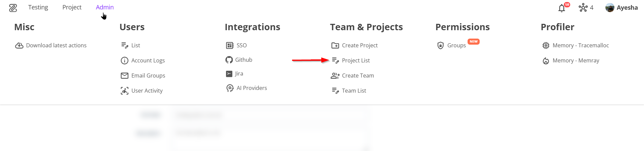The width and height of the screenshot is (644, 151).
Task: Open Memory - Memray profiler
Action: 576,60
